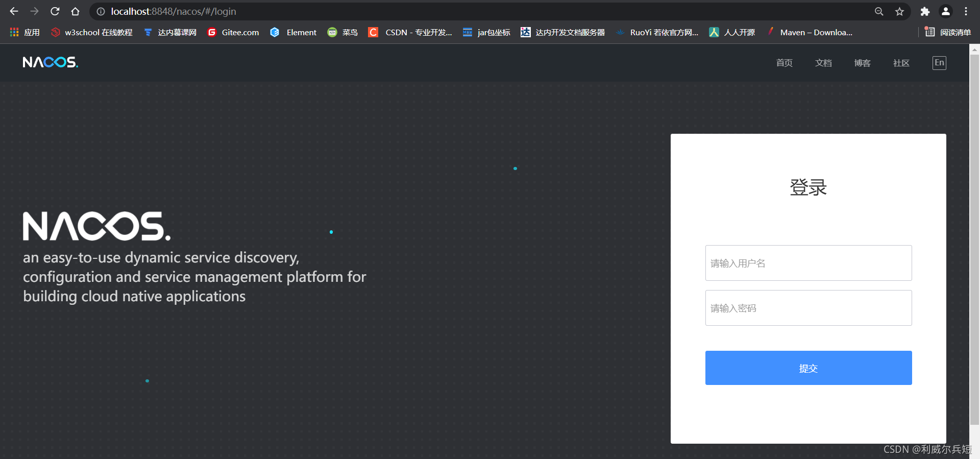
Task: Select 博客 in the top navigation
Action: [862, 63]
